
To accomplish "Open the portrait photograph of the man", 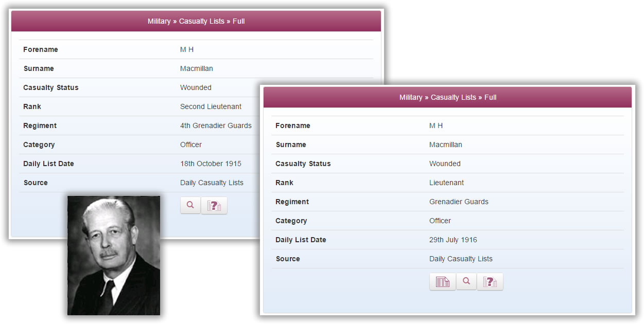I will click(x=114, y=255).
